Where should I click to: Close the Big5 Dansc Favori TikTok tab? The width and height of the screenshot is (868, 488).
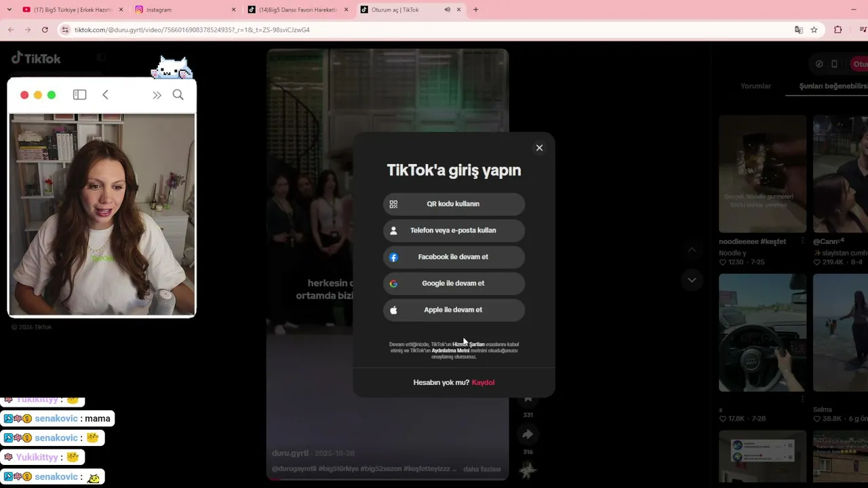[347, 9]
